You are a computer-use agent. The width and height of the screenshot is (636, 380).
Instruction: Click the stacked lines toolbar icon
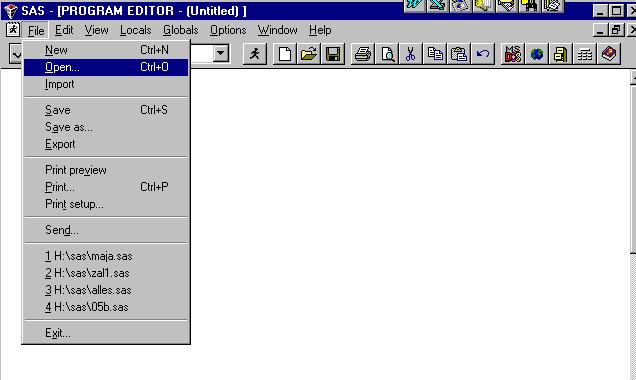585,54
